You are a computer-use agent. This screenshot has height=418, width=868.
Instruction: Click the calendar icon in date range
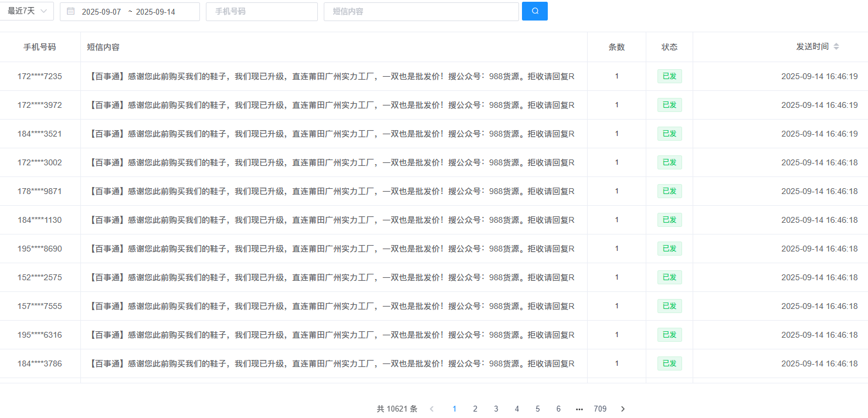(x=71, y=11)
